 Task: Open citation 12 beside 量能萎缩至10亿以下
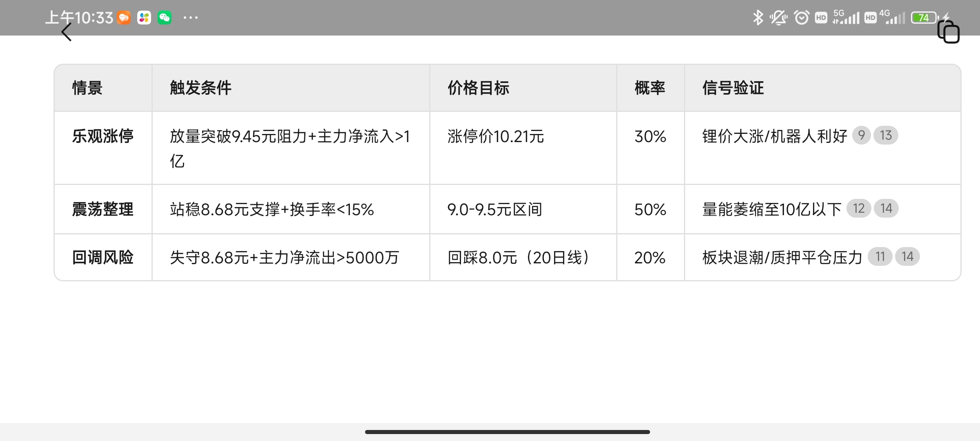[x=859, y=208]
